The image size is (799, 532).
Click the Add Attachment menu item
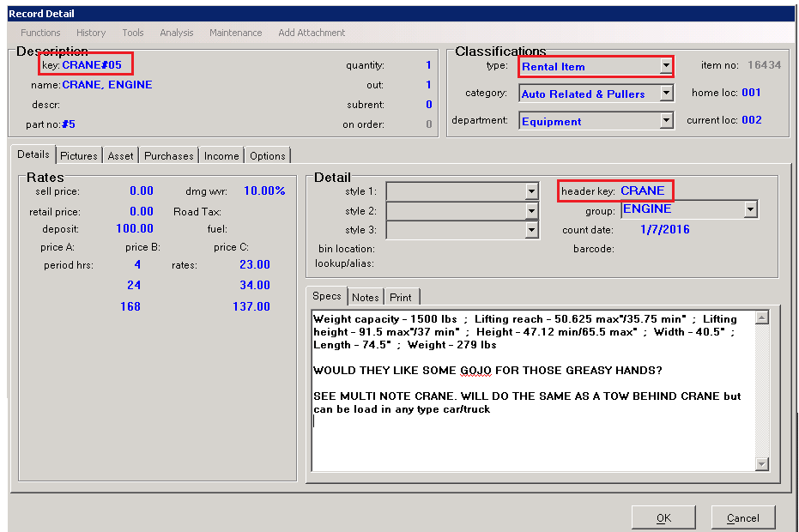click(x=312, y=33)
